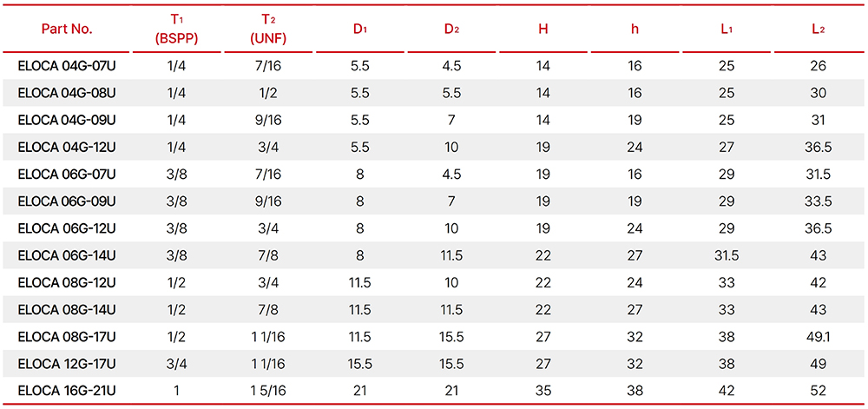868x409 pixels.
Task: Click the 49.1 value in L2 column
Action: point(818,337)
